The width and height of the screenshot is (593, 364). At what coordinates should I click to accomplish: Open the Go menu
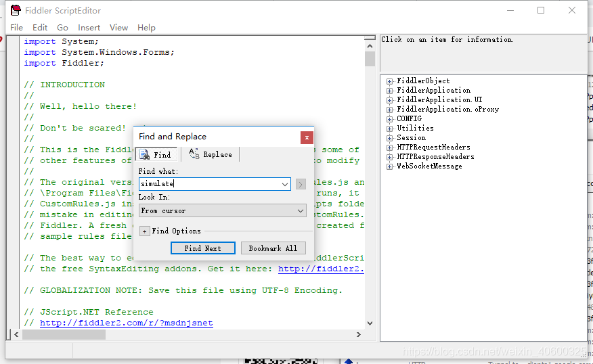(x=62, y=28)
